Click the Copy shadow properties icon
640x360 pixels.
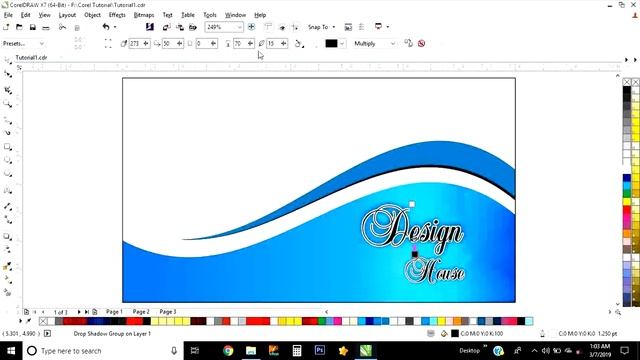(x=408, y=43)
